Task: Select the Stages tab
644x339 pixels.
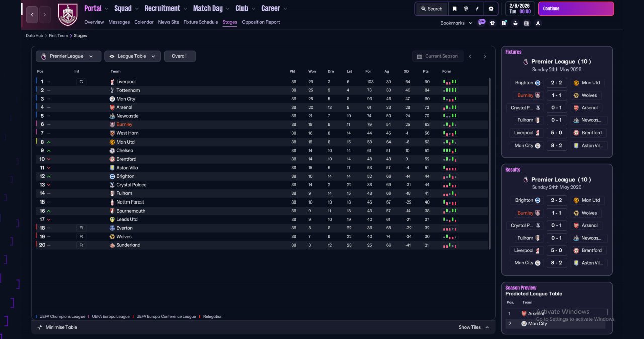Action: click(x=230, y=22)
